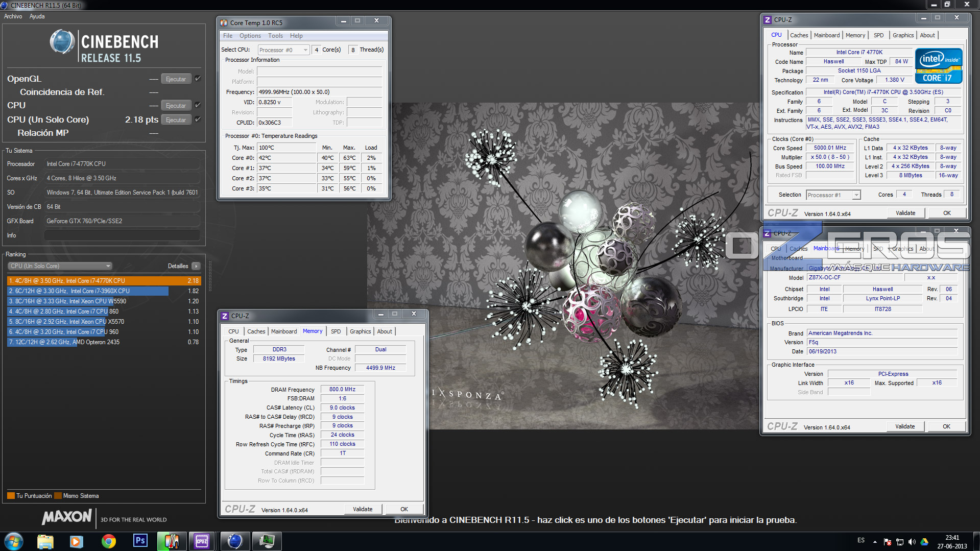
Task: Click Validate in CPU-Z Mainboard window
Action: 905,426
